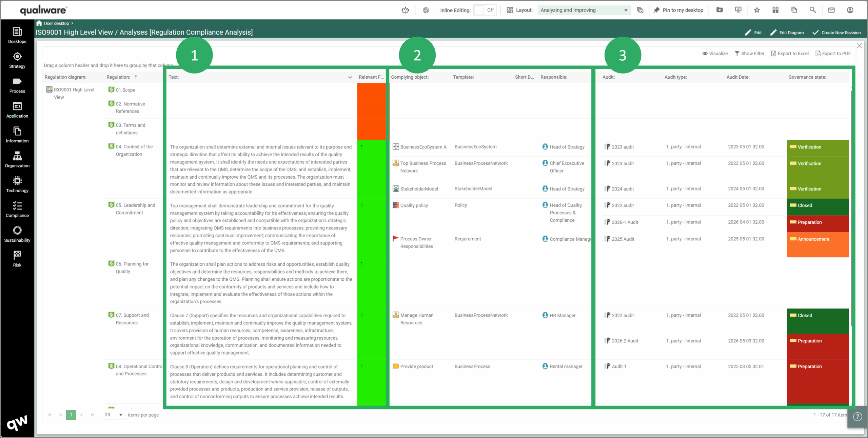Select the Sustainability sidebar icon
The width and height of the screenshot is (868, 438).
point(17,234)
